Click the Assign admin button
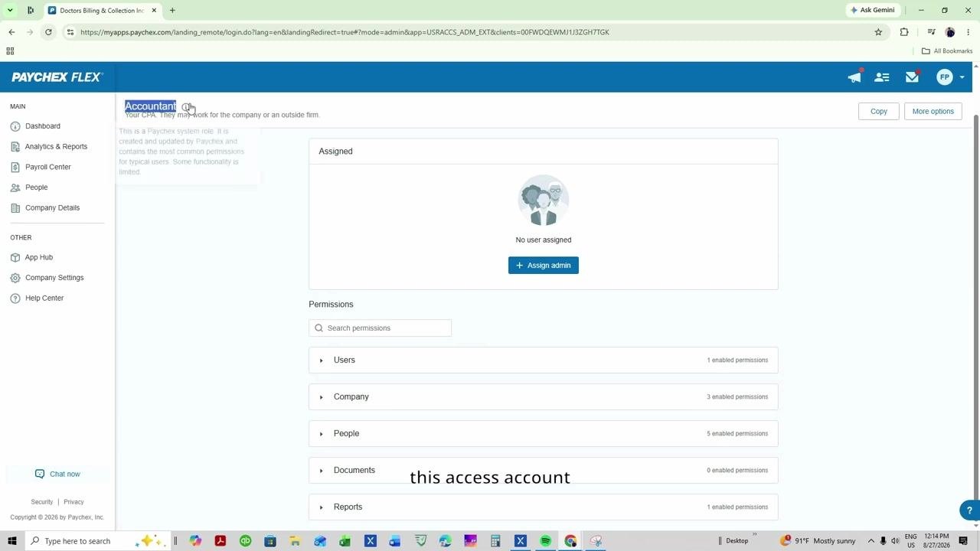 click(x=544, y=266)
